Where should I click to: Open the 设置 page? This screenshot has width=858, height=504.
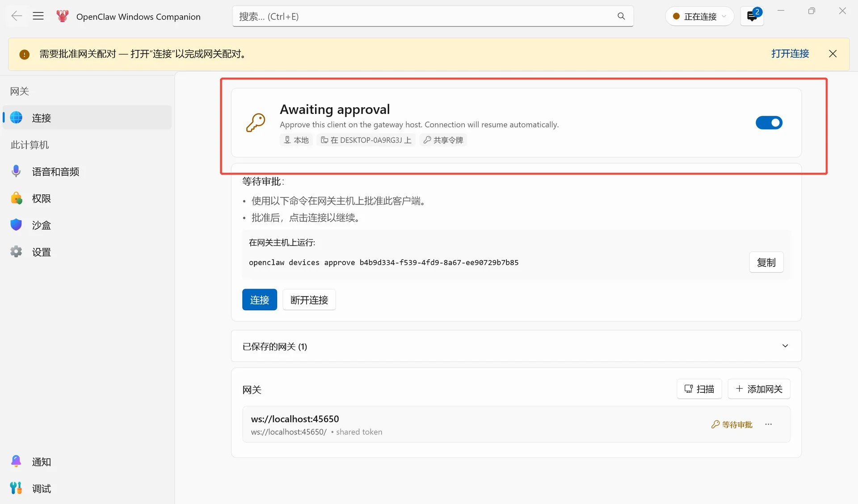pos(87,252)
